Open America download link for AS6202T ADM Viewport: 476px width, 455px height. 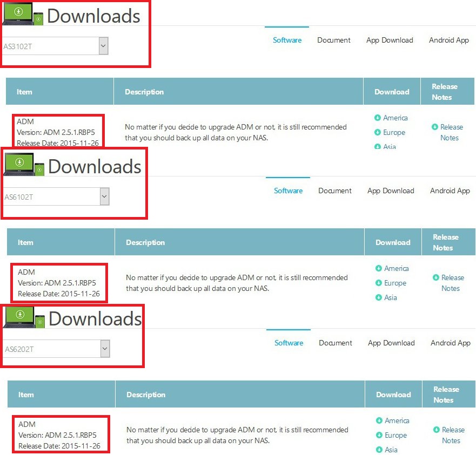point(397,420)
